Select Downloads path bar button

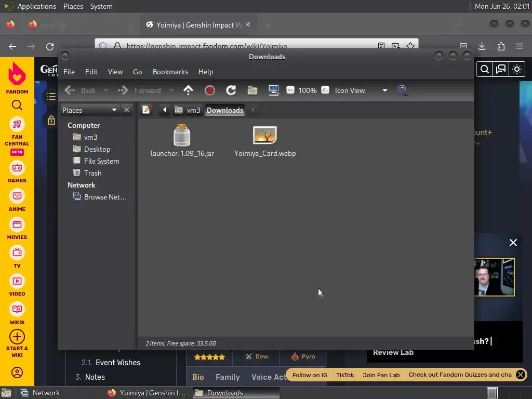click(x=225, y=110)
